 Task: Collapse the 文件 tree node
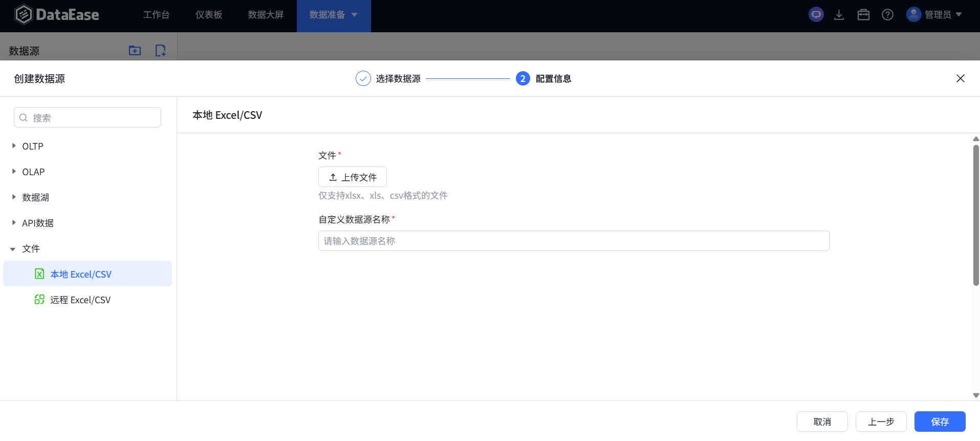pos(13,249)
